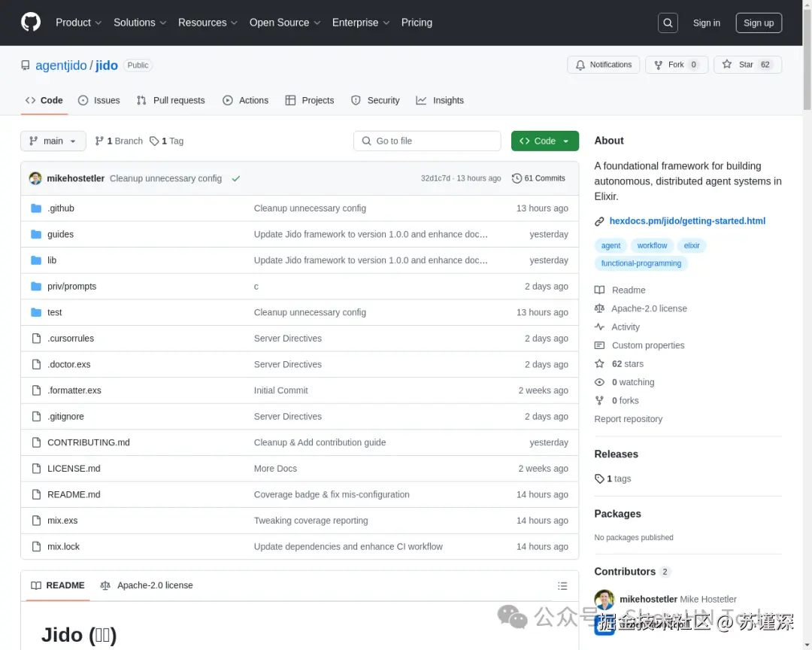Open the .cursorrules file
This screenshot has width=812, height=650.
pyautogui.click(x=71, y=339)
